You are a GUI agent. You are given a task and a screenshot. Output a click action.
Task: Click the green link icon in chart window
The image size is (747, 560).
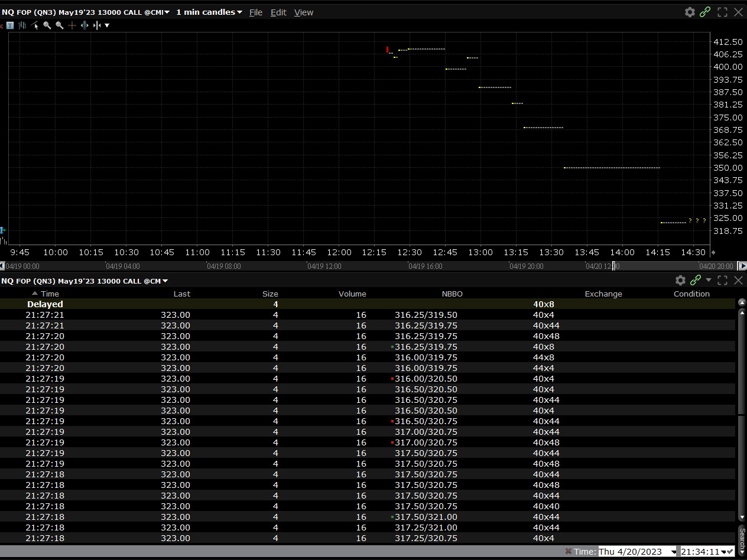point(705,12)
